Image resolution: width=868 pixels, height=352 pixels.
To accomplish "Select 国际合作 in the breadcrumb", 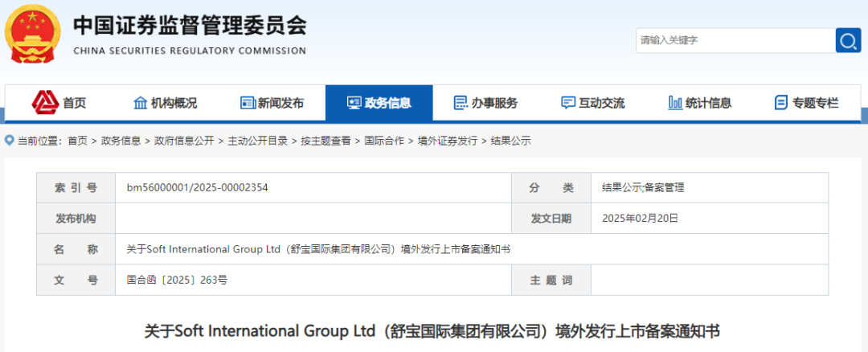I will pos(384,141).
